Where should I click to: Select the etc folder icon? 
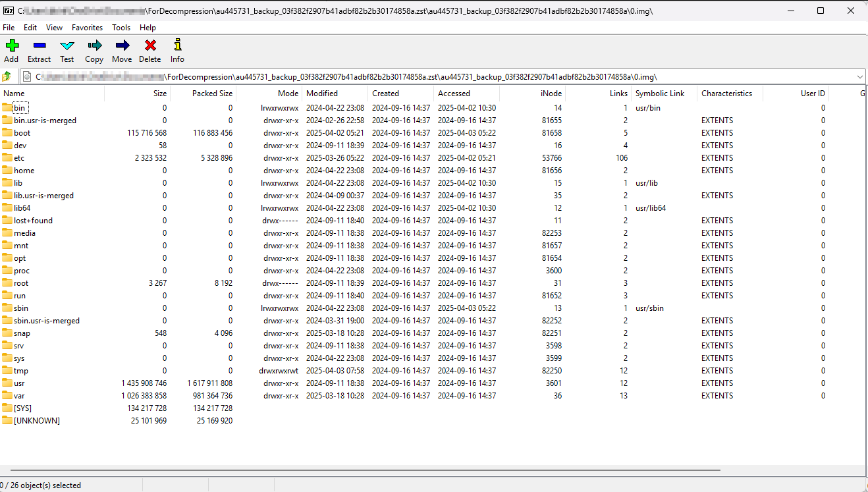click(x=7, y=158)
